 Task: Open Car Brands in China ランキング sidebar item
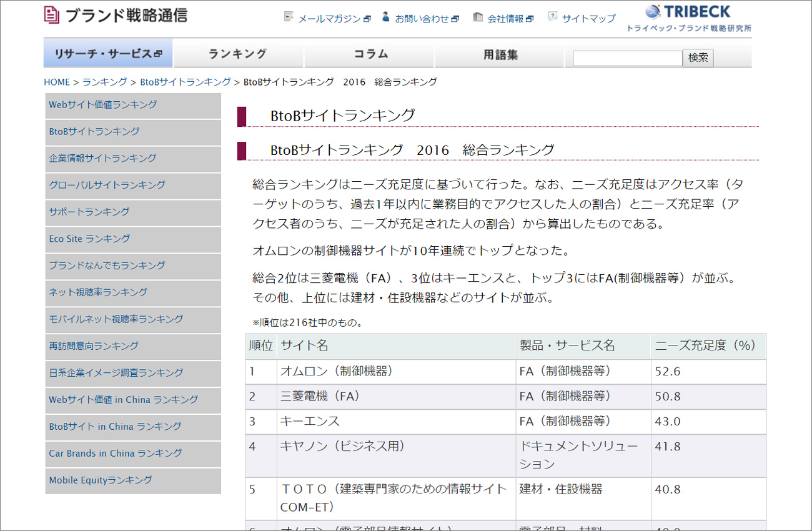tap(132, 454)
